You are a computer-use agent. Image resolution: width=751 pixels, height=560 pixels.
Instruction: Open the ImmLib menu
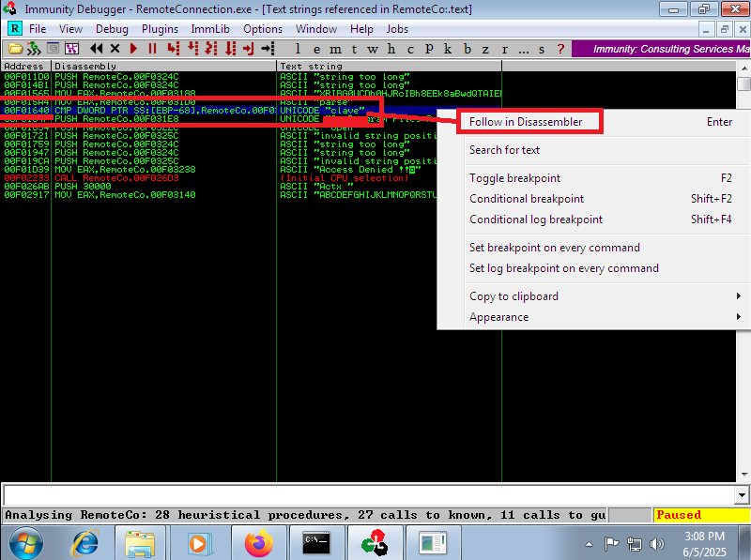tap(210, 29)
